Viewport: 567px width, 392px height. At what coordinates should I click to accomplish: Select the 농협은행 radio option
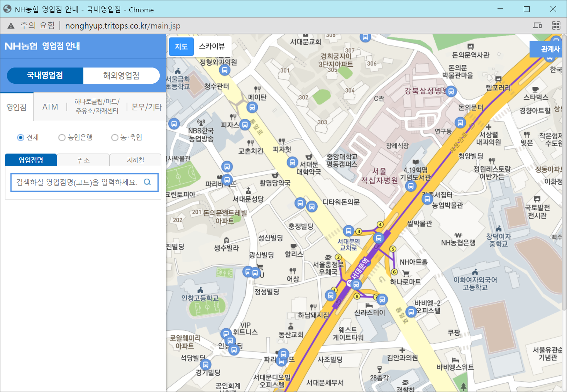tap(62, 138)
